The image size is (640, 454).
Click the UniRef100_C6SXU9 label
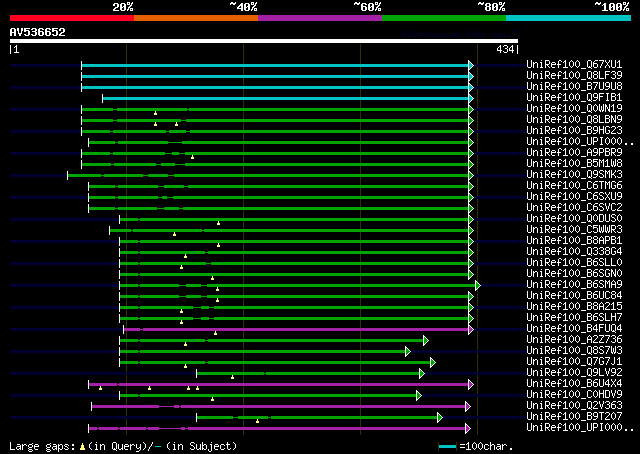coord(574,197)
